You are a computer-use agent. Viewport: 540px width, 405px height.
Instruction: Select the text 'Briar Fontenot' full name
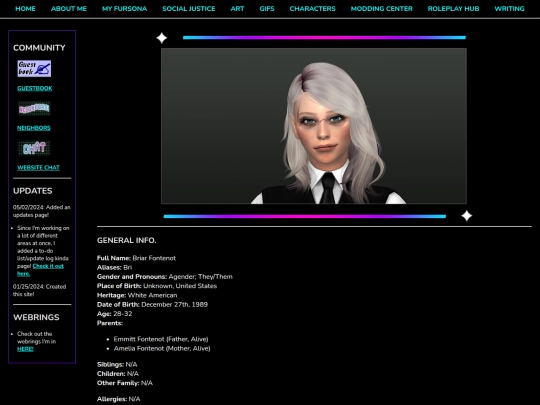154,258
